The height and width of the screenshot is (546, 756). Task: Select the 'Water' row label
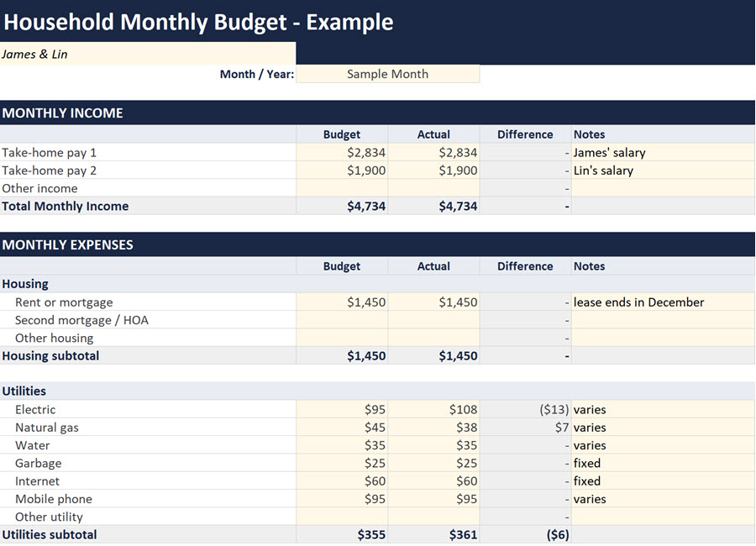click(x=32, y=445)
